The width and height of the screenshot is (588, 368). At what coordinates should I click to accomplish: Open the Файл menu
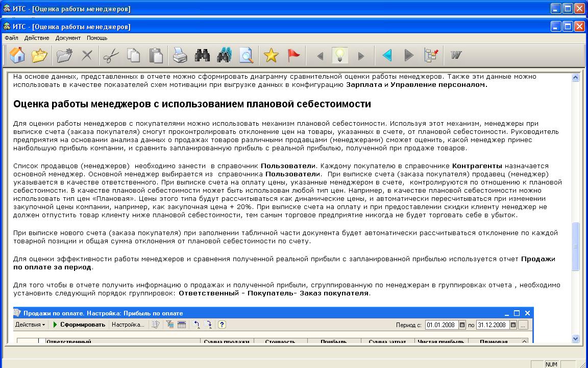pos(11,38)
